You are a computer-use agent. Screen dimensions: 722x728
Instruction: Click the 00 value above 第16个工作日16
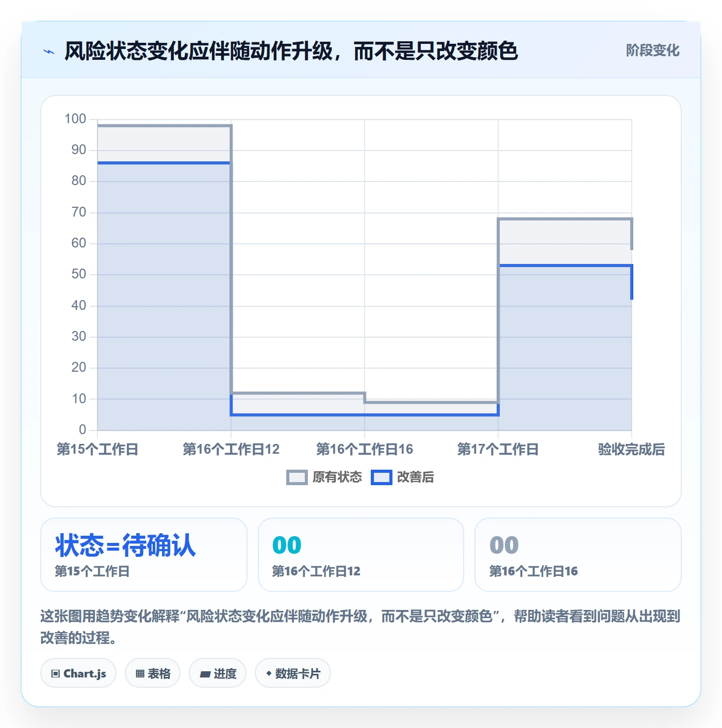click(504, 545)
